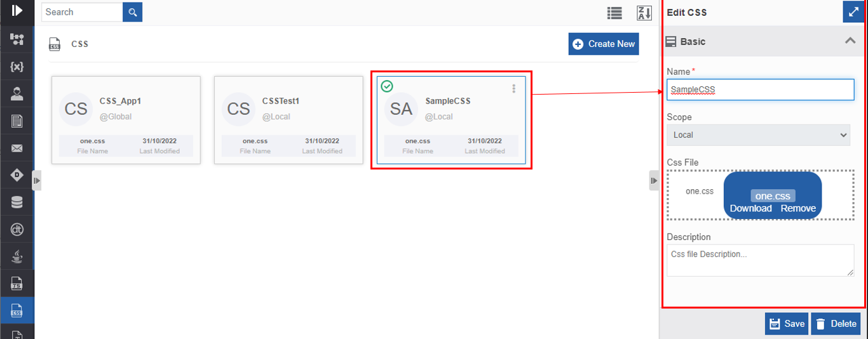Click the CSS file icon in header
The width and height of the screenshot is (868, 339).
pos(55,44)
